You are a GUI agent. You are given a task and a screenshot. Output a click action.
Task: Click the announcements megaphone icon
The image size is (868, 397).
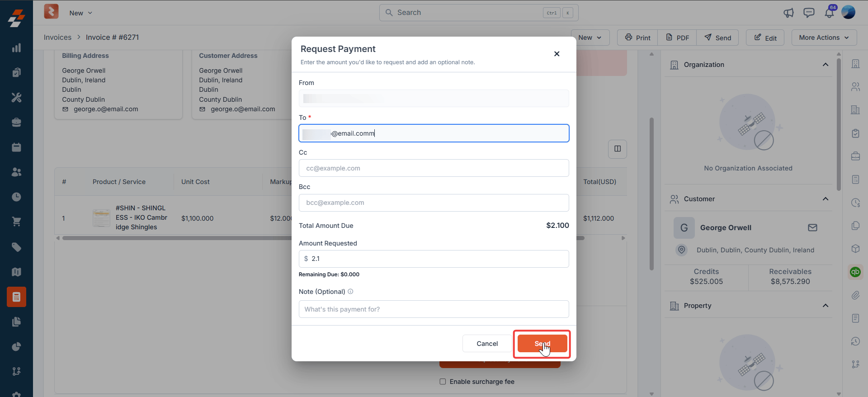(x=788, y=13)
